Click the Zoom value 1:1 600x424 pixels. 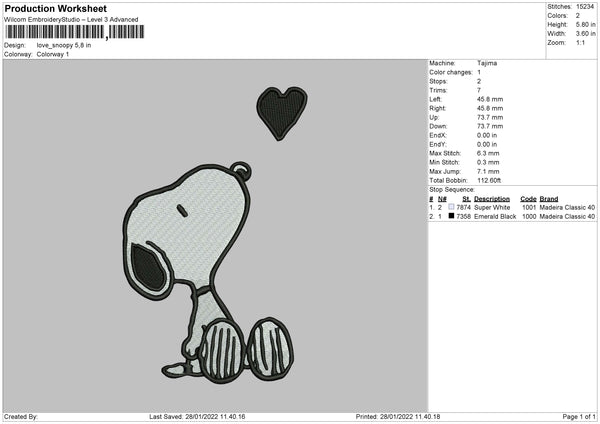580,43
